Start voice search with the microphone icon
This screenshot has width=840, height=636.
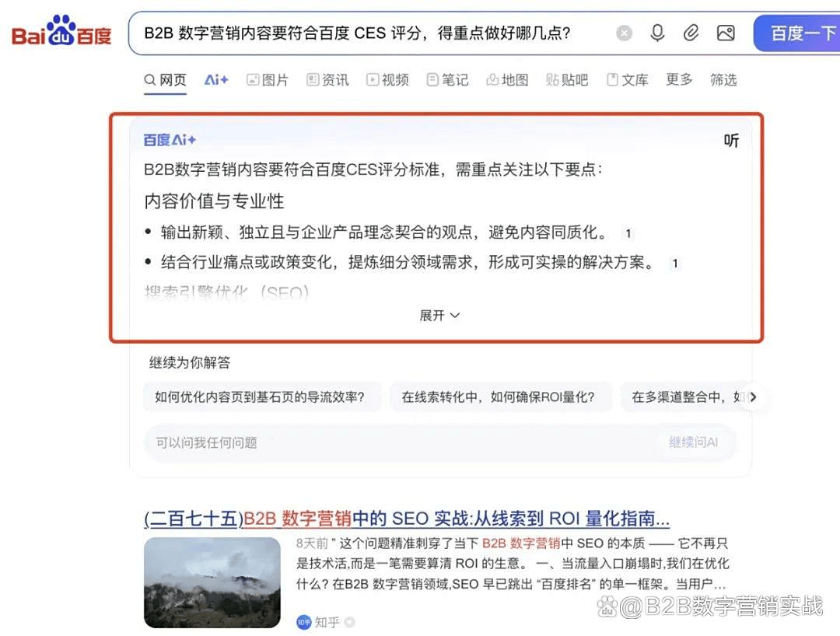(657, 33)
